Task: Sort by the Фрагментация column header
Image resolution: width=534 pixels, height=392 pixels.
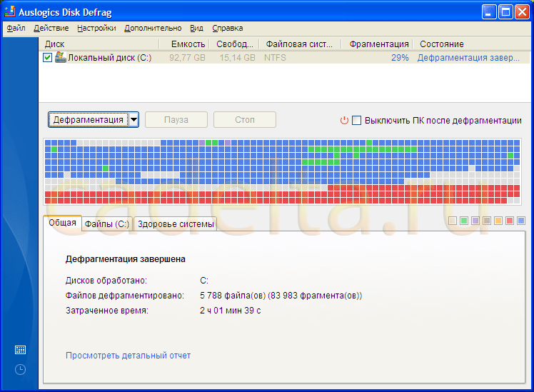Action: point(377,44)
